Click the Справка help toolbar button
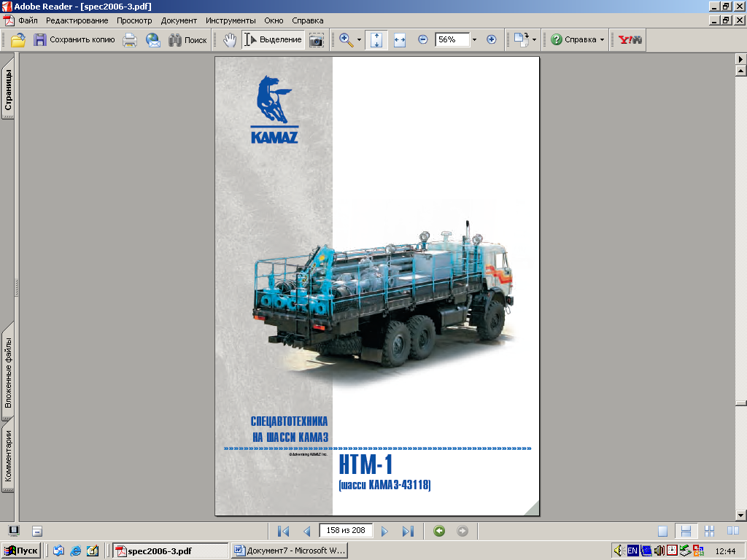The height and width of the screenshot is (560, 747). pyautogui.click(x=573, y=40)
